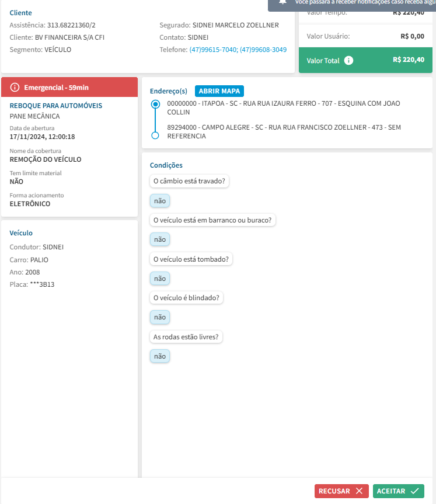Click opening date 17/11/2024, 12:00:18

point(42,137)
